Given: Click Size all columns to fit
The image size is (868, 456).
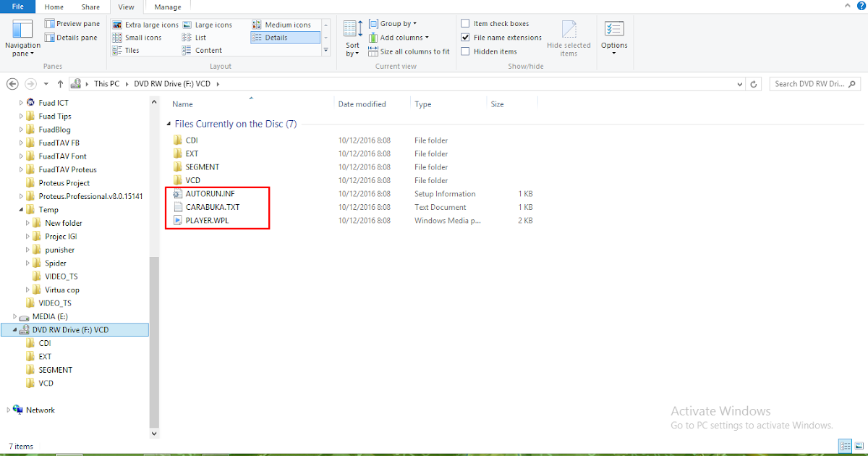Looking at the screenshot, I should click(409, 51).
